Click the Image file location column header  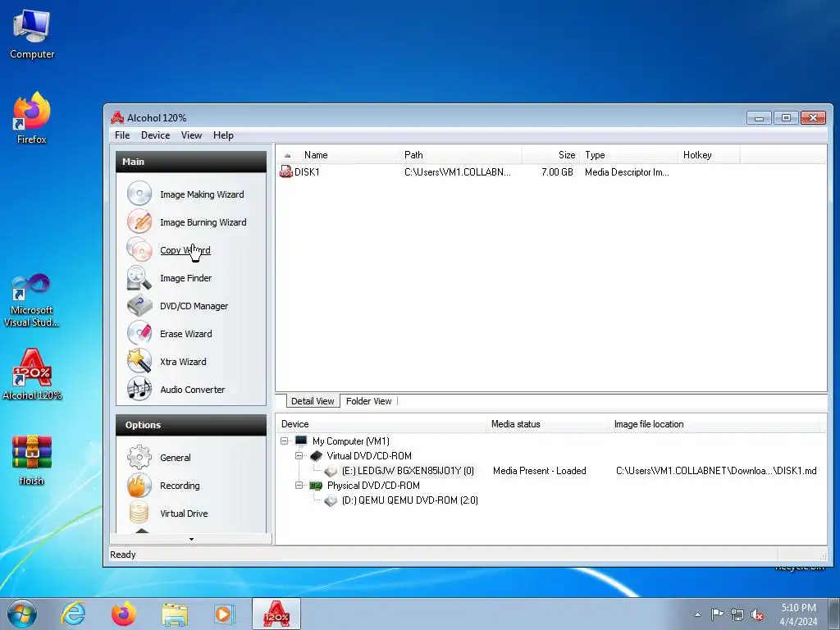pyautogui.click(x=714, y=424)
